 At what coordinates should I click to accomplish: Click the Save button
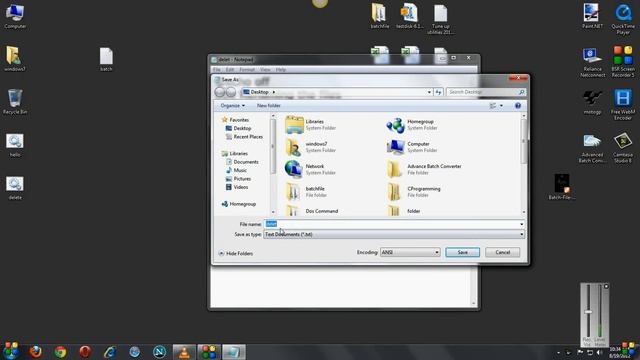462,253
